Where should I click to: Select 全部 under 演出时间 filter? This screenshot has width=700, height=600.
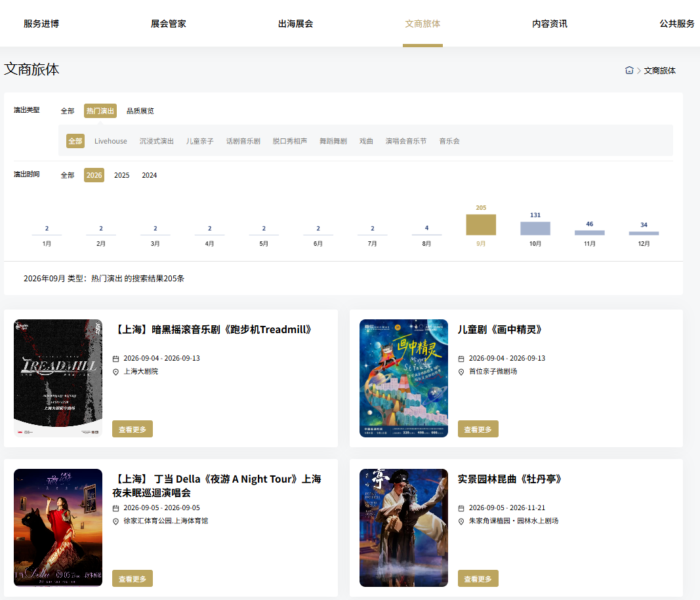click(68, 175)
